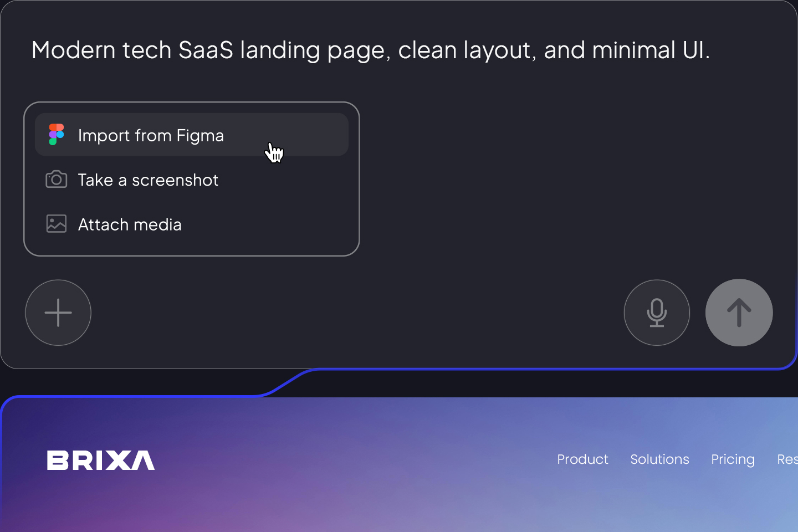
Task: Start voice input with the microphone button
Action: pyautogui.click(x=657, y=313)
